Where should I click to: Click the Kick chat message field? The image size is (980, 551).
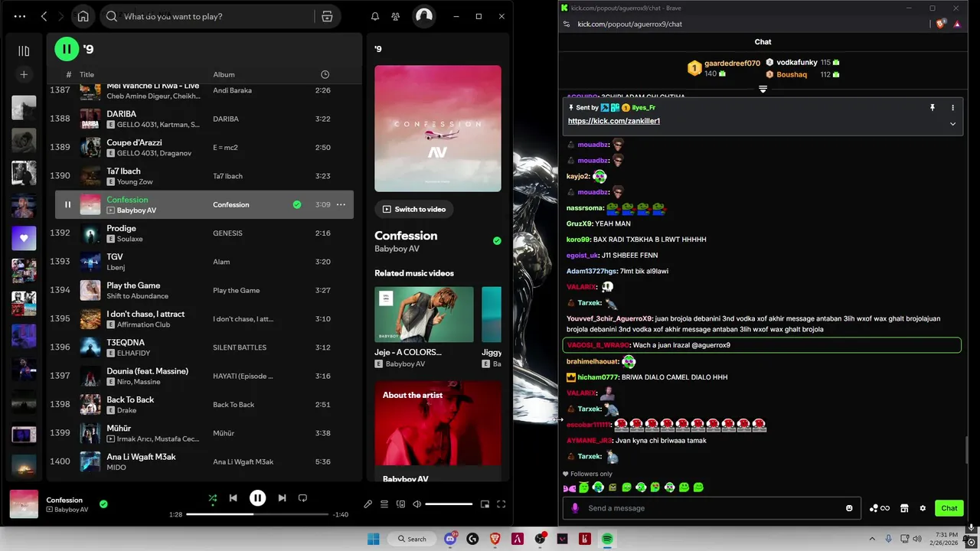710,508
